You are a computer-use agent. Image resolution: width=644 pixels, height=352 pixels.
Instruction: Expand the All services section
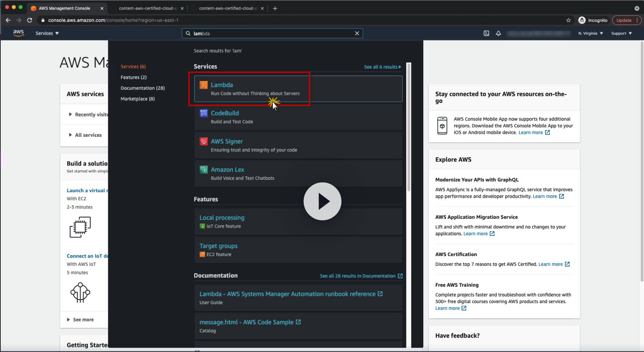85,135
